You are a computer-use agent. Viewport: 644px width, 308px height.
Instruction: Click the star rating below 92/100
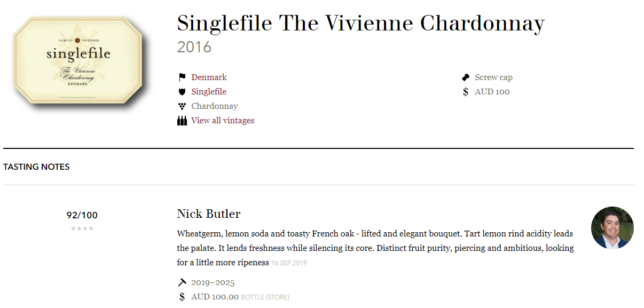click(x=82, y=228)
